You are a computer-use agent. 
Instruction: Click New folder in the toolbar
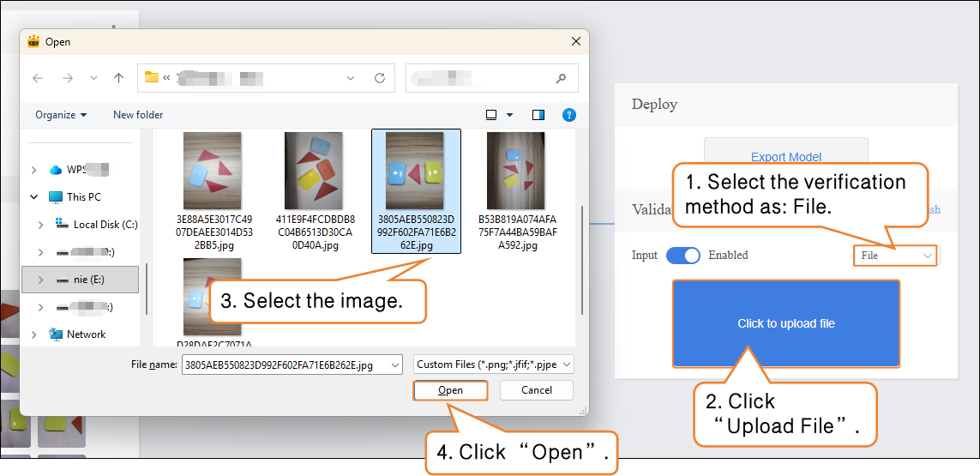click(x=138, y=115)
